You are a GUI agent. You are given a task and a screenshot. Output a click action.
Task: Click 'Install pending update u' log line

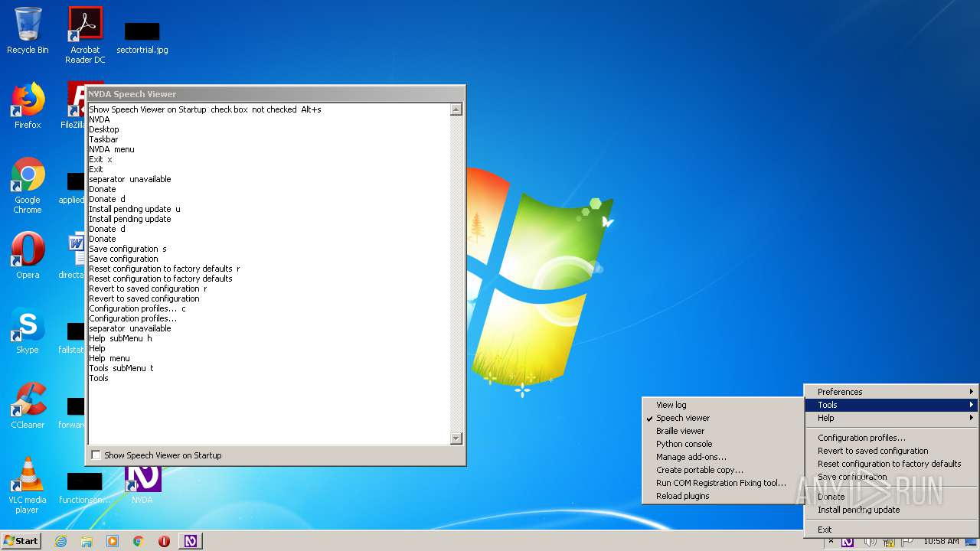pyautogui.click(x=135, y=209)
